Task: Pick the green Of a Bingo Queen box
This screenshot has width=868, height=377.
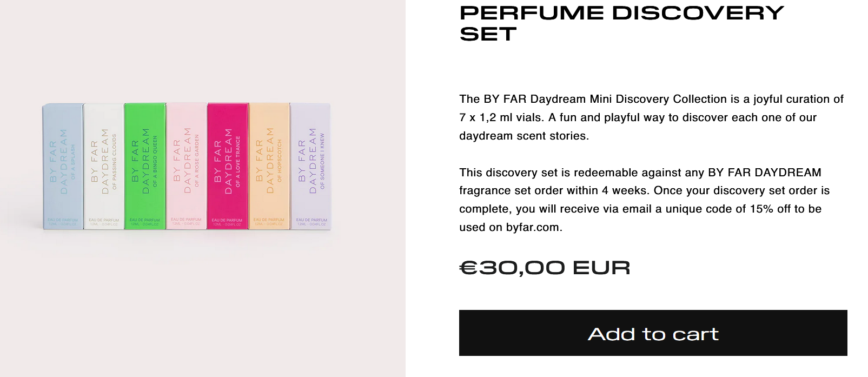Action: click(145, 167)
